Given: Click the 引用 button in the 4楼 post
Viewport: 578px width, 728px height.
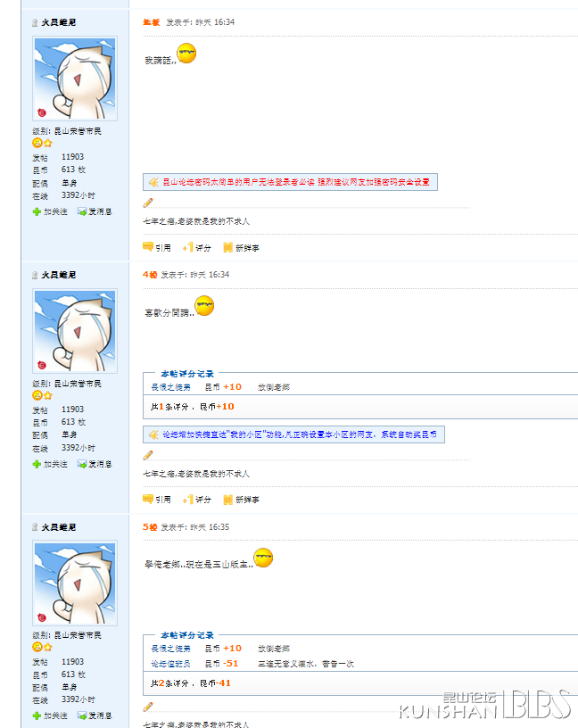Looking at the screenshot, I should [157, 499].
